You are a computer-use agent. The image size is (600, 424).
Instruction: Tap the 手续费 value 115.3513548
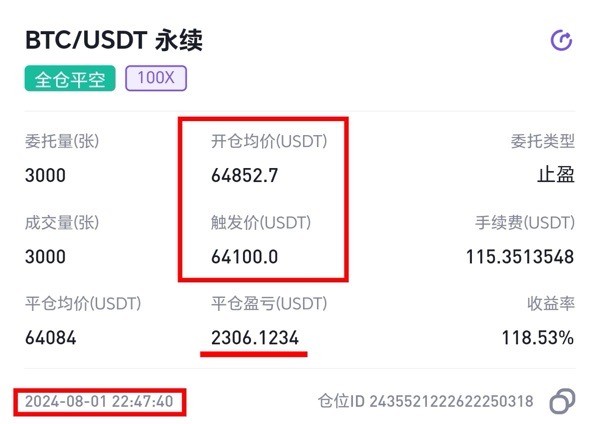tap(520, 256)
